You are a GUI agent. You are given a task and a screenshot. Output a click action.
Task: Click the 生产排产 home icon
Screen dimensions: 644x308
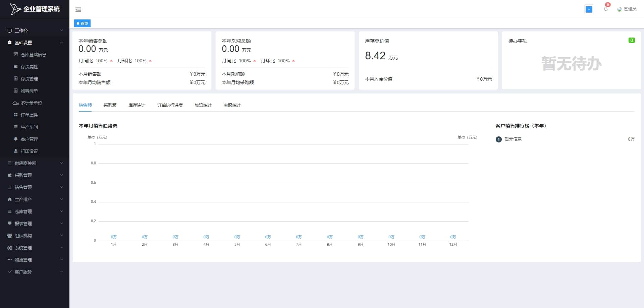tap(10, 199)
